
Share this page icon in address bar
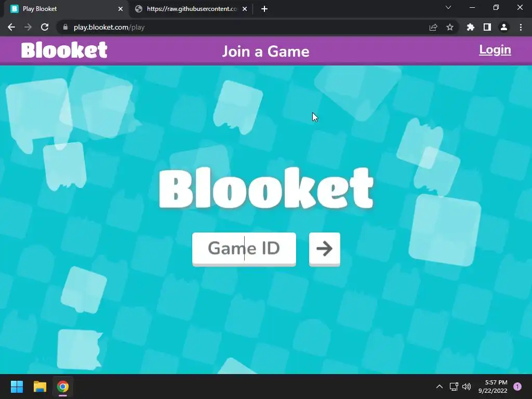tap(433, 27)
